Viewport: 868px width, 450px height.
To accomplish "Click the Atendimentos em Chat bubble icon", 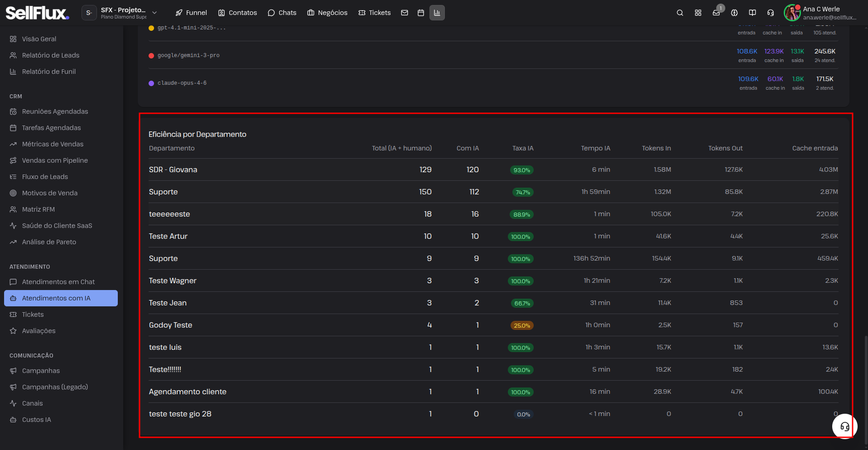I will (x=13, y=282).
